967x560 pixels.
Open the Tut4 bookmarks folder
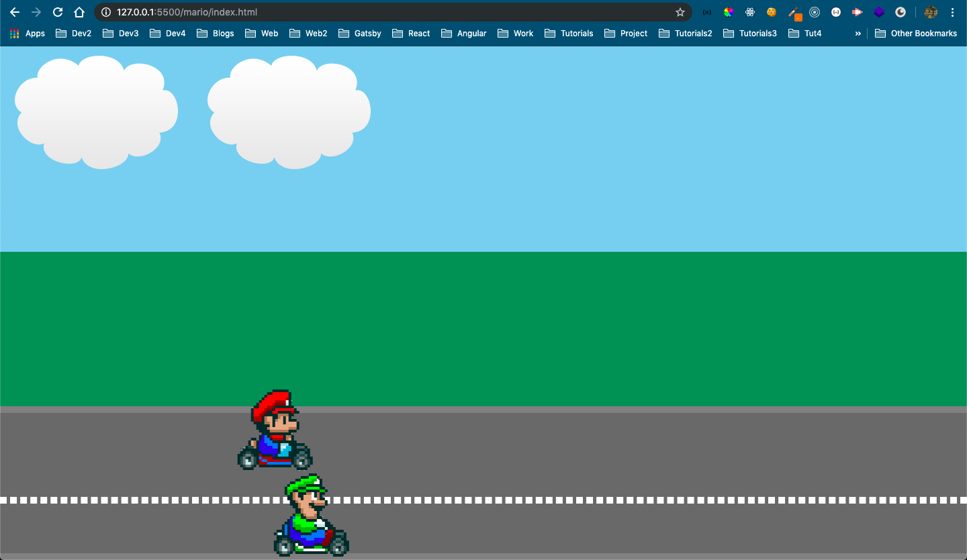coord(804,33)
